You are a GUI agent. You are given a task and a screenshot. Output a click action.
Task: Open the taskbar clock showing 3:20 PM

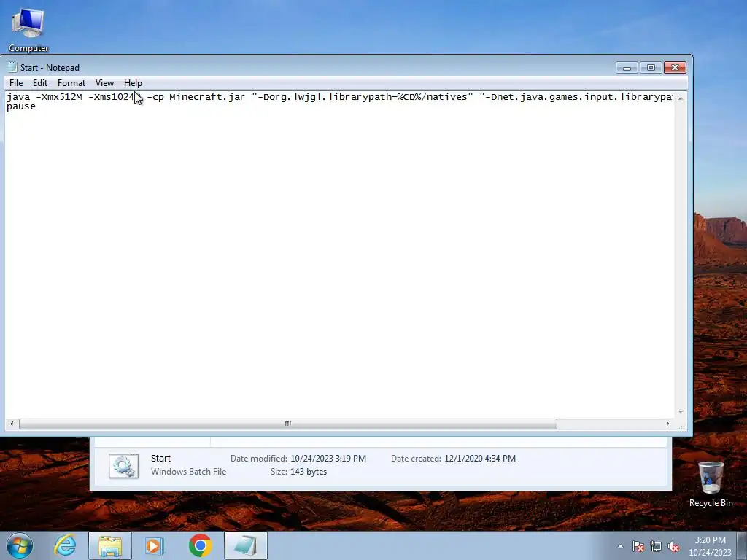(710, 546)
